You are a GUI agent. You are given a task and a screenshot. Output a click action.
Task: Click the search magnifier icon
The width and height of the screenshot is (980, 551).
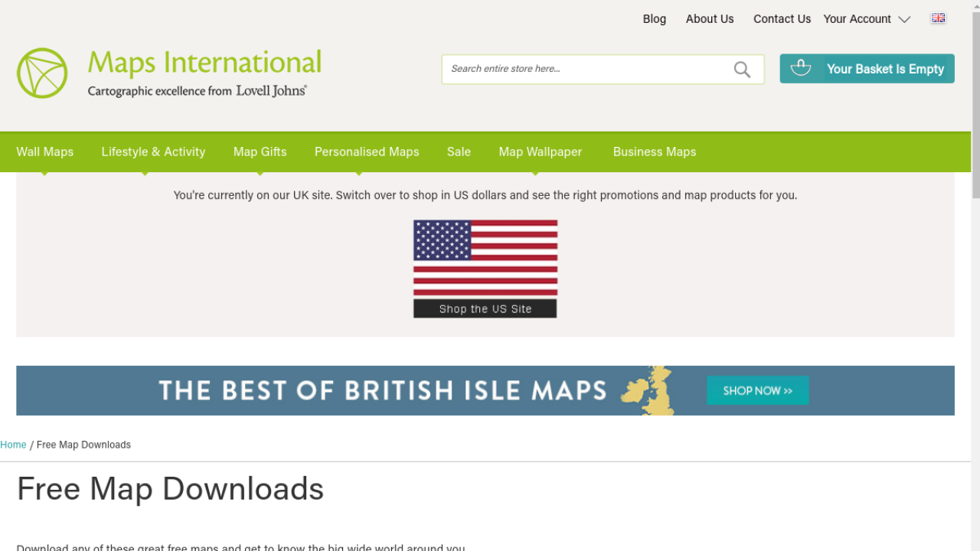tap(742, 70)
